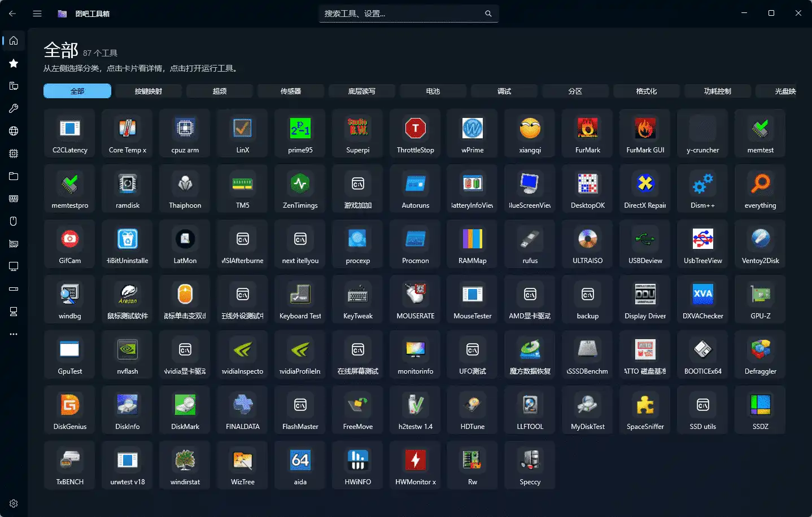812x517 pixels.
Task: Open the MOUSERATE tool
Action: tap(416, 299)
